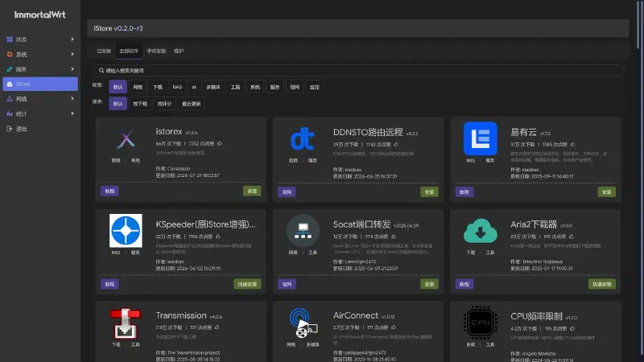Like CPU频率限制 with its thumbs-up icon
The width and height of the screenshot is (644, 362).
572,328
